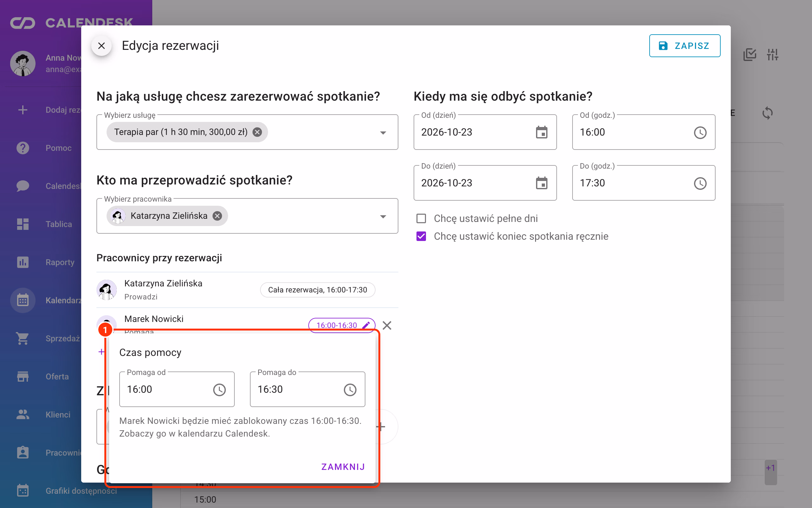Uncheck Chcę ustawić koniec spotkania ręcznie
The height and width of the screenshot is (508, 812).
point(421,236)
